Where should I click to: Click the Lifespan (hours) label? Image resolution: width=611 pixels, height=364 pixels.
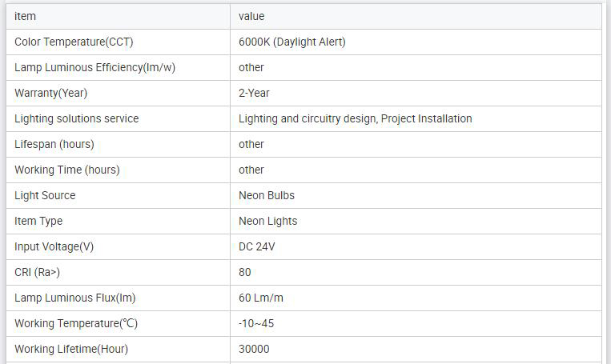(x=54, y=144)
